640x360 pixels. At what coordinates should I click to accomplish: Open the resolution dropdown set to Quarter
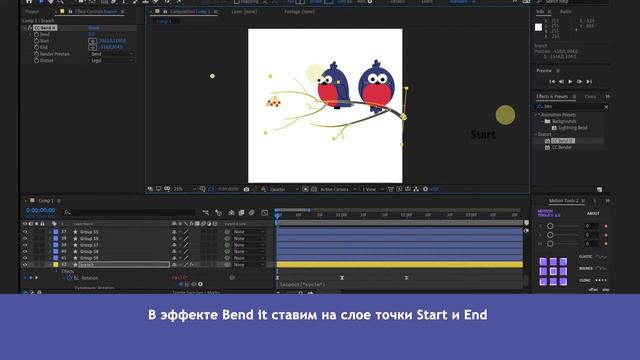click(x=283, y=189)
